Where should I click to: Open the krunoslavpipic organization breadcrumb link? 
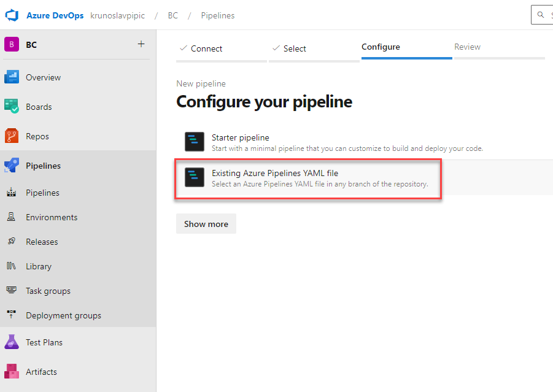[117, 15]
